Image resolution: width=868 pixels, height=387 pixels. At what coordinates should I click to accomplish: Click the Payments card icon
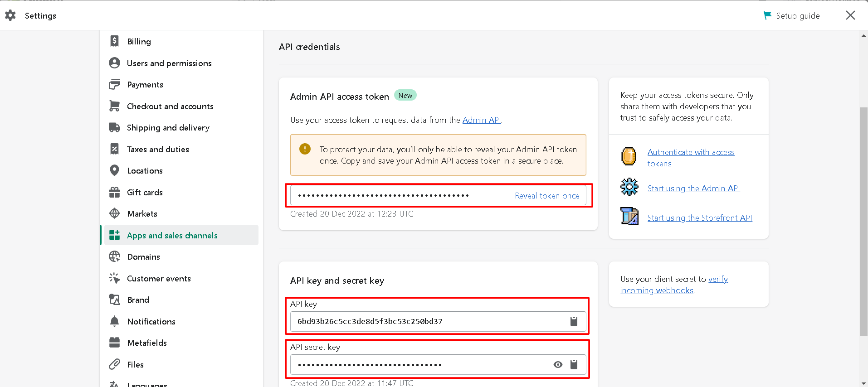(x=115, y=84)
